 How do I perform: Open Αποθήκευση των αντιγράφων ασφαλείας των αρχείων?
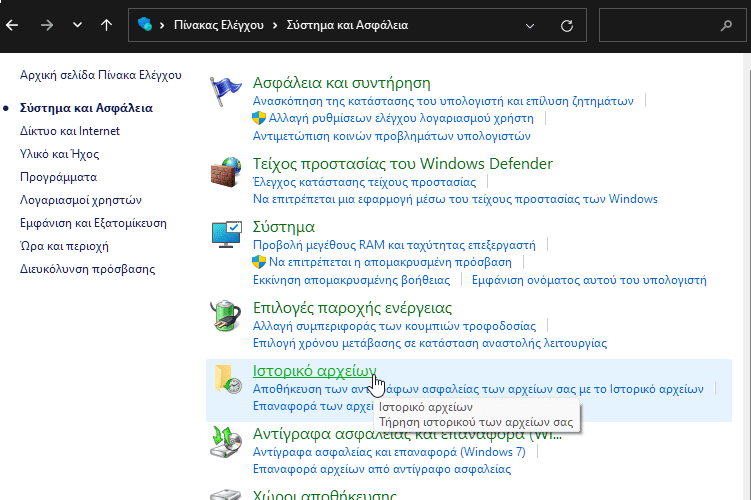(x=478, y=389)
